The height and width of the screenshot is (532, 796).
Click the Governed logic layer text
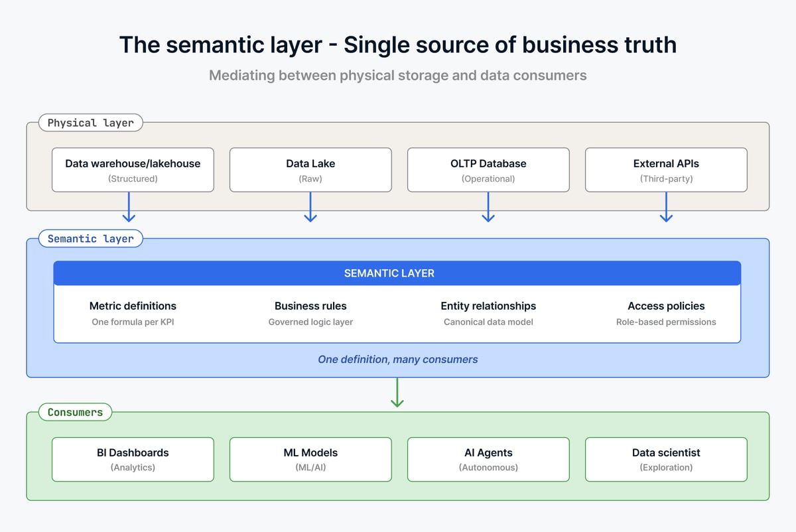point(310,322)
